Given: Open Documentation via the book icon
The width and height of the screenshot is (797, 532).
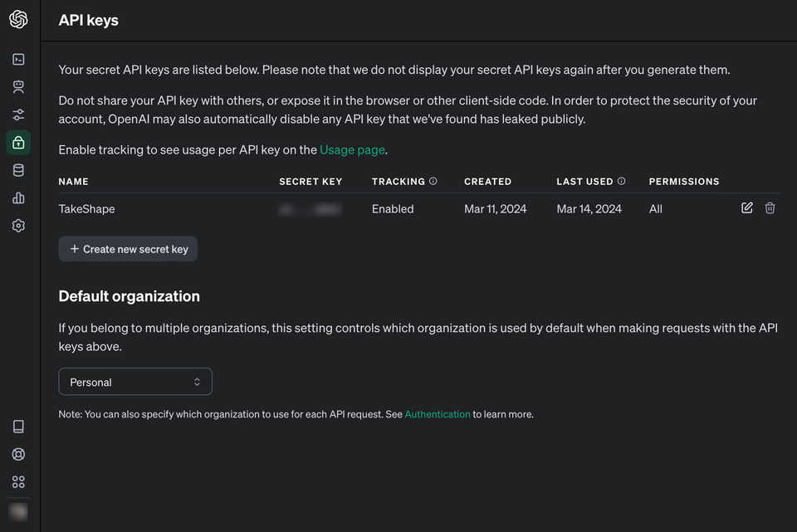Looking at the screenshot, I should (x=18, y=427).
